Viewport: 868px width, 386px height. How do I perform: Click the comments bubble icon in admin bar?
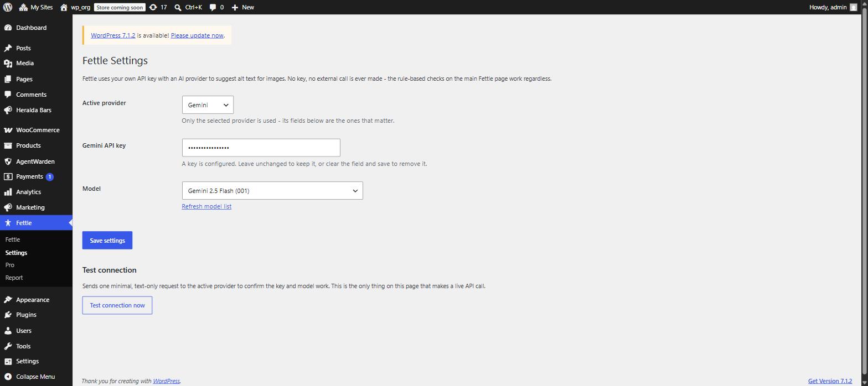click(213, 7)
